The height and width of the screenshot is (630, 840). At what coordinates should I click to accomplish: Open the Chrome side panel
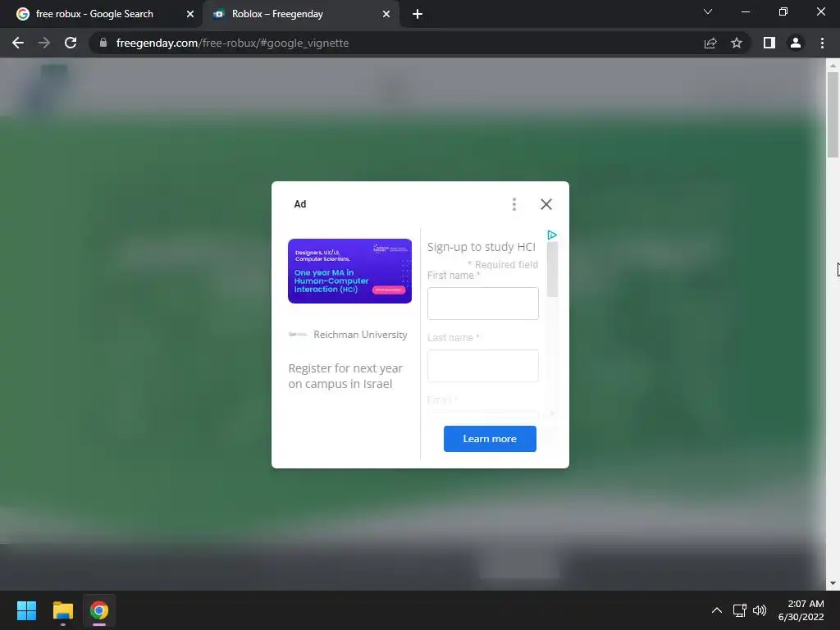[x=769, y=43]
